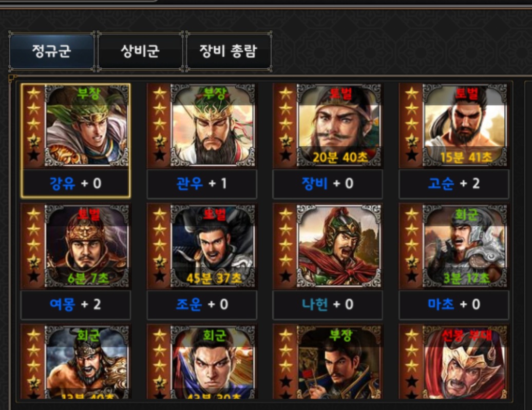The image size is (532, 410).
Task: Click the 고순 + 2 name label
Action: (454, 184)
